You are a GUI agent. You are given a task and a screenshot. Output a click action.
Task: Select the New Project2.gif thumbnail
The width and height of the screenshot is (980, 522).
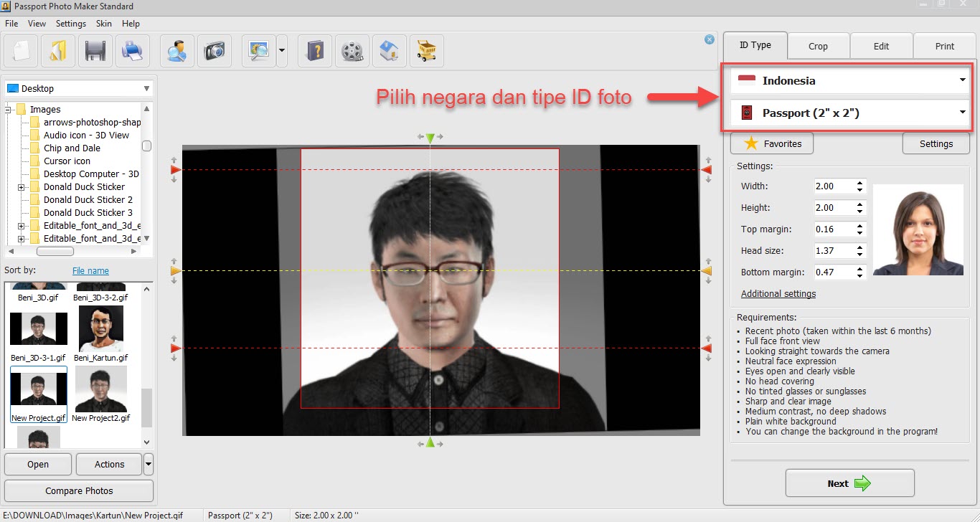(101, 389)
